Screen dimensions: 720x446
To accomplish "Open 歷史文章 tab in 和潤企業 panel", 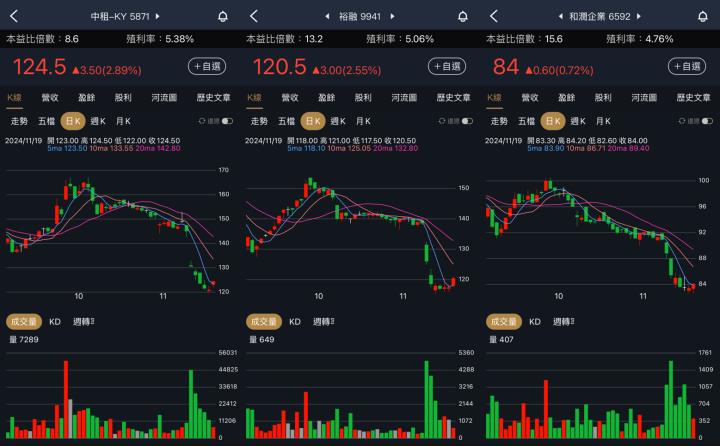I will tap(693, 97).
